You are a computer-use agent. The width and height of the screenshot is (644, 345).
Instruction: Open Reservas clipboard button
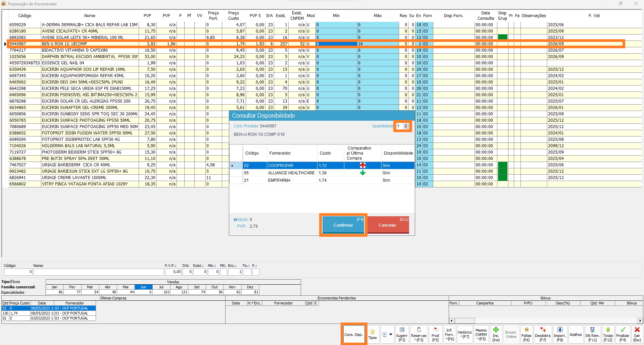coord(419,334)
